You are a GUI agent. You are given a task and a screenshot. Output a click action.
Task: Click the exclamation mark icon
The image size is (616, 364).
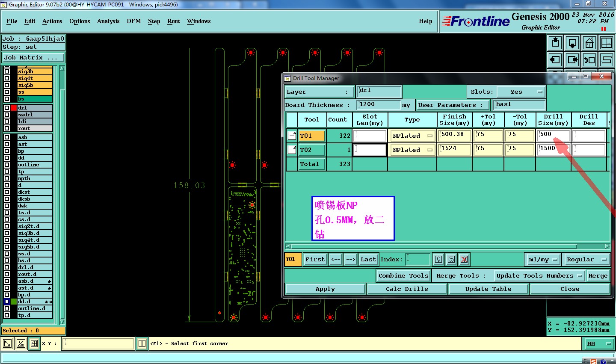click(x=142, y=343)
